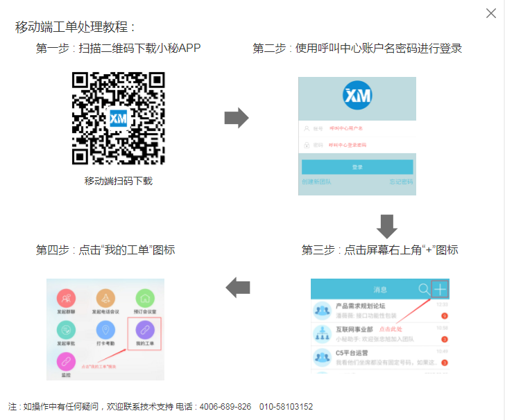Tap the 预订会议室 green icon
The width and height of the screenshot is (505, 420).
145,299
